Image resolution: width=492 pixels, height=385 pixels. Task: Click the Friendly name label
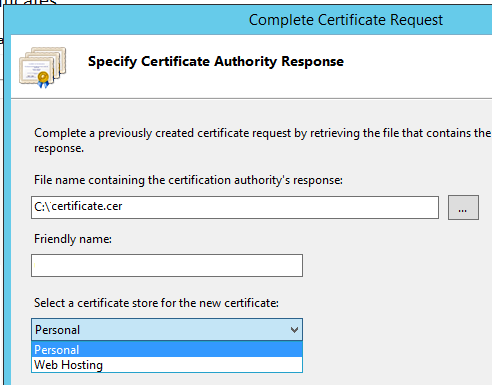[x=73, y=239]
